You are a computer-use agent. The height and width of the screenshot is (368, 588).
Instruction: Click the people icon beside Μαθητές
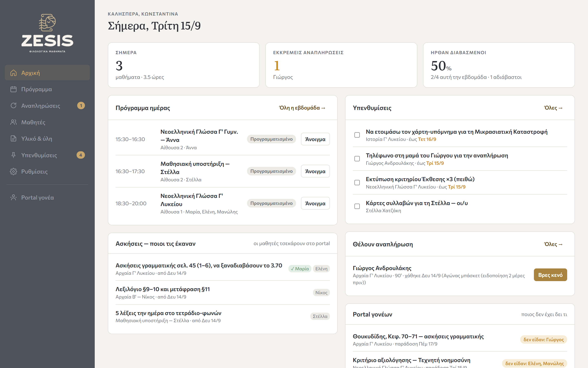[x=14, y=122]
